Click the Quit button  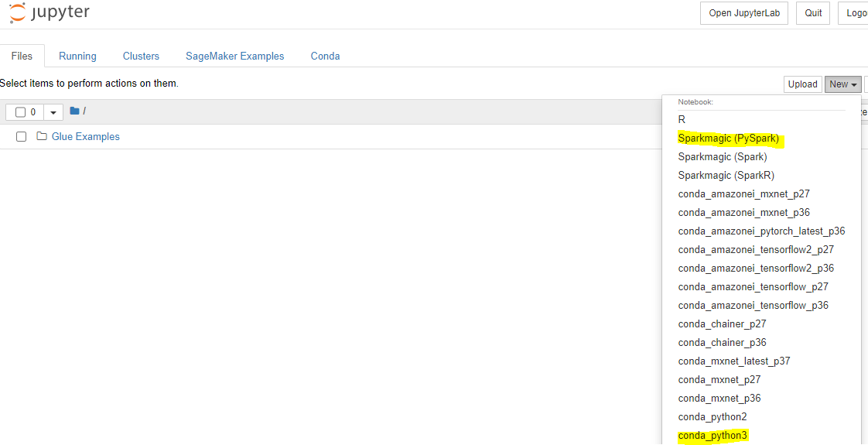click(x=812, y=13)
